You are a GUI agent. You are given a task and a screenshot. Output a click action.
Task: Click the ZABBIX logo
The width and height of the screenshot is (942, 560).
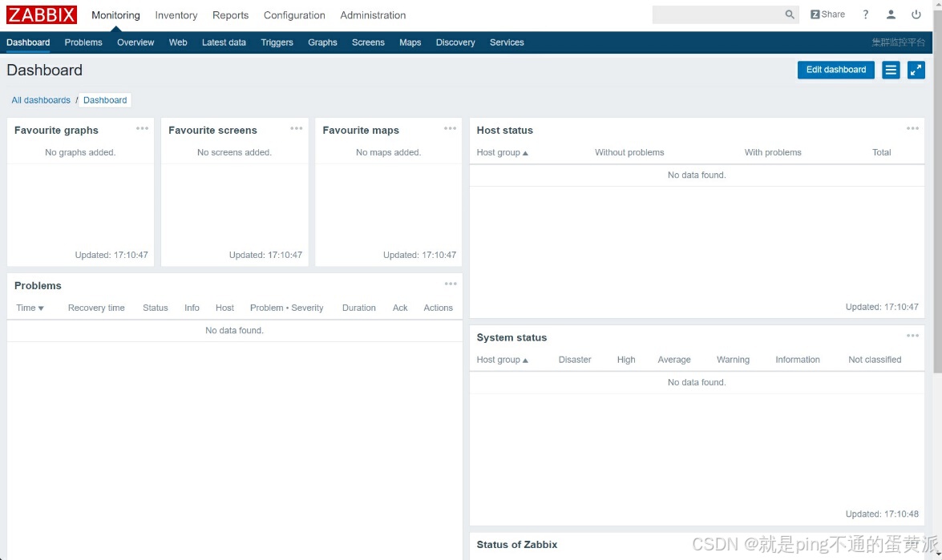point(42,14)
